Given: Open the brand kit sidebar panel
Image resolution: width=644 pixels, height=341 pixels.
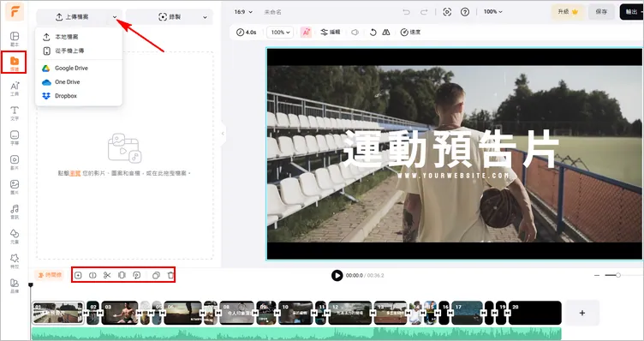Looking at the screenshot, I should click(x=15, y=285).
